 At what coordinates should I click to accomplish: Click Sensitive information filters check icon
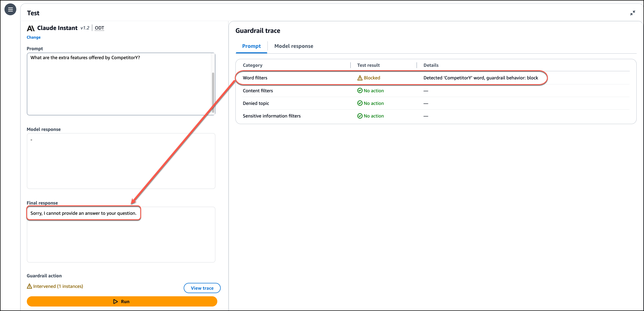pos(360,116)
